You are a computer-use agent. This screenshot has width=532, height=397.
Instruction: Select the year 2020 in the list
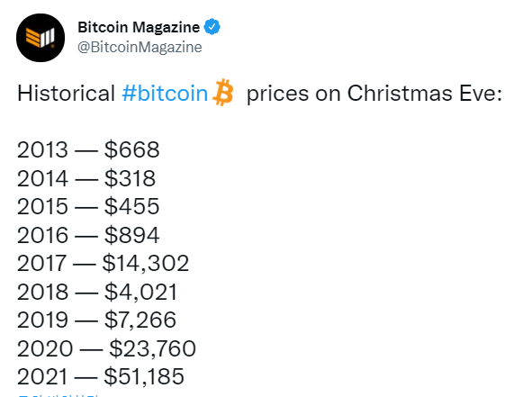point(45,348)
